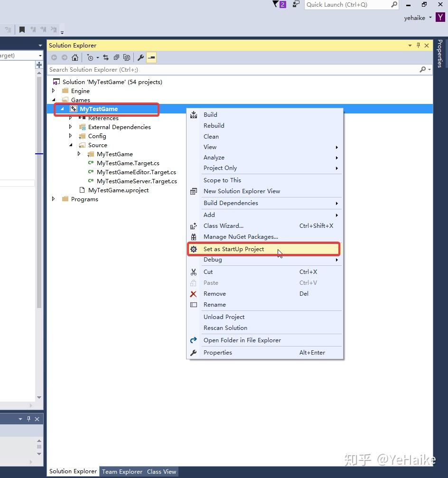
Task: Select Set as StartUp Project
Action: pos(263,249)
